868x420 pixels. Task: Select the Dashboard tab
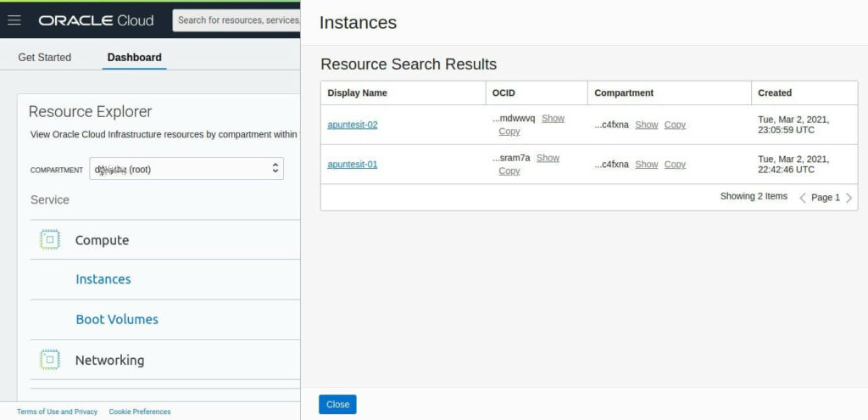(134, 58)
